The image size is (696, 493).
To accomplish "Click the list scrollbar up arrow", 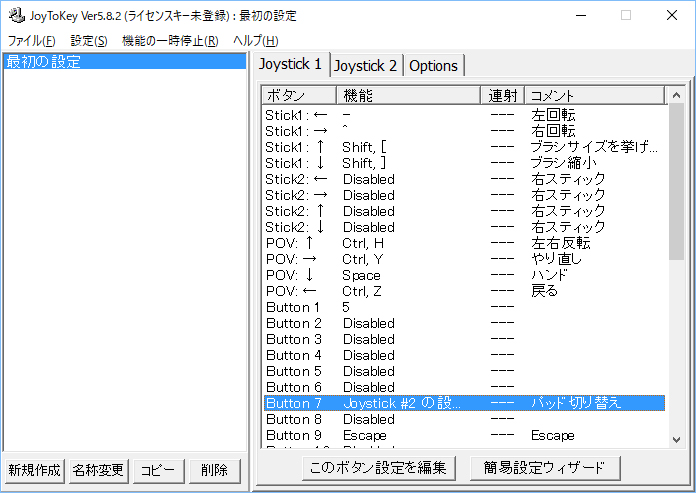I will (x=676, y=95).
